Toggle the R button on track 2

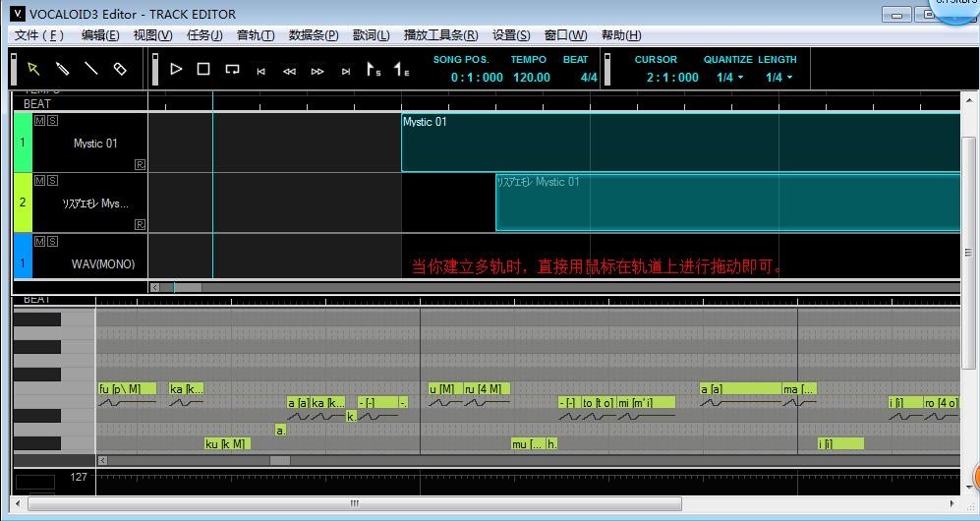140,224
